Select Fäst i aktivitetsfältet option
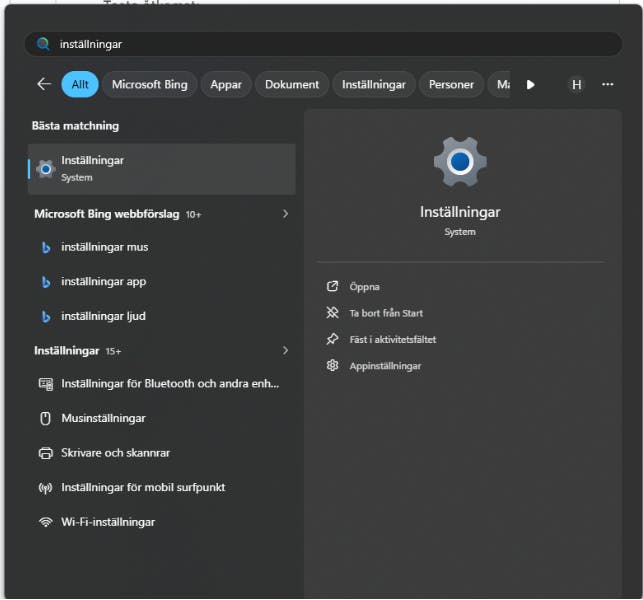Screen dimensions: 643x600 392,340
